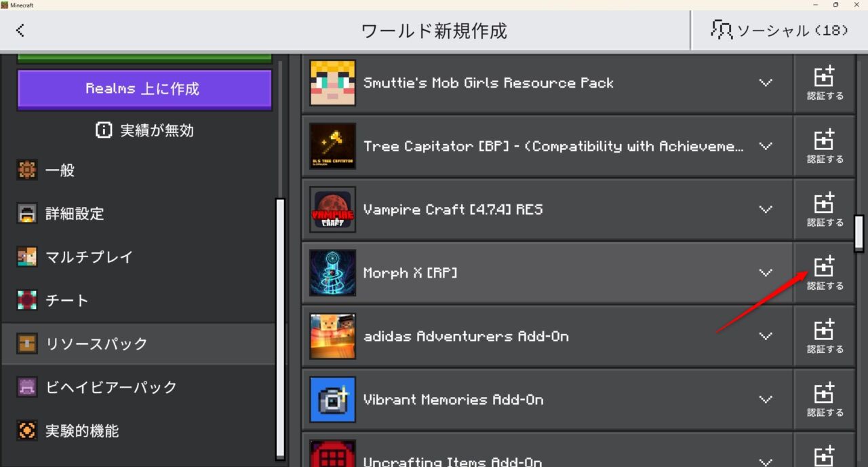868x467 pixels.
Task: Expand Uncrafting Items Add-On chevron
Action: click(766, 462)
